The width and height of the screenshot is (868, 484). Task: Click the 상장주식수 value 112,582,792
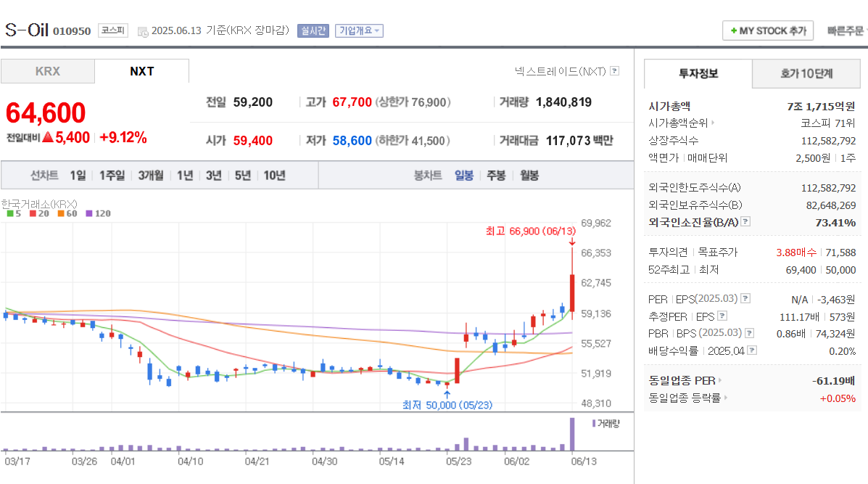(828, 141)
